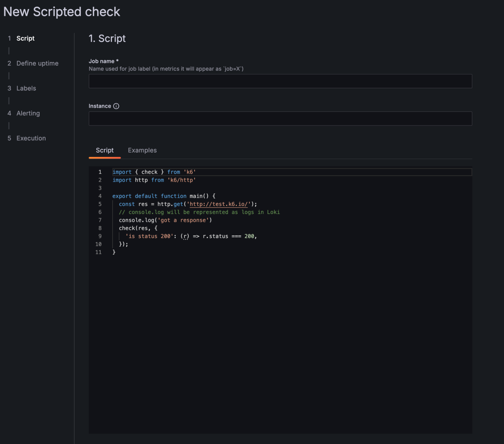Click the k6/http import on line 2

pyautogui.click(x=182, y=180)
